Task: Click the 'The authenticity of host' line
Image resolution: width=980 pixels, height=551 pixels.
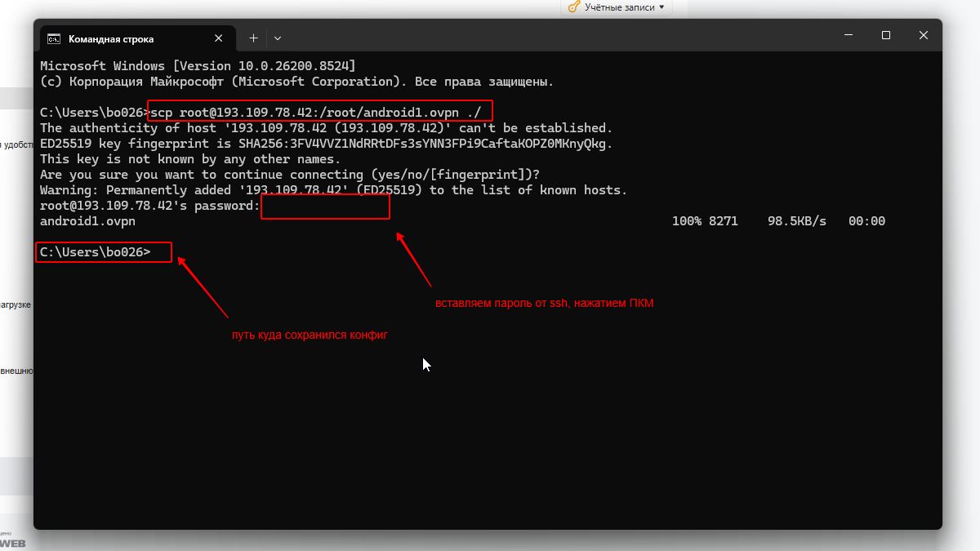Action: [326, 128]
